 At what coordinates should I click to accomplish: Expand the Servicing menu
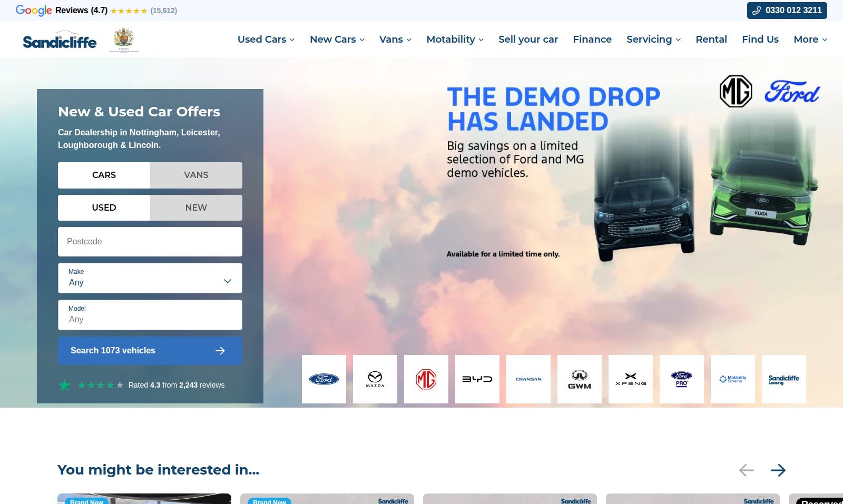[x=653, y=39]
